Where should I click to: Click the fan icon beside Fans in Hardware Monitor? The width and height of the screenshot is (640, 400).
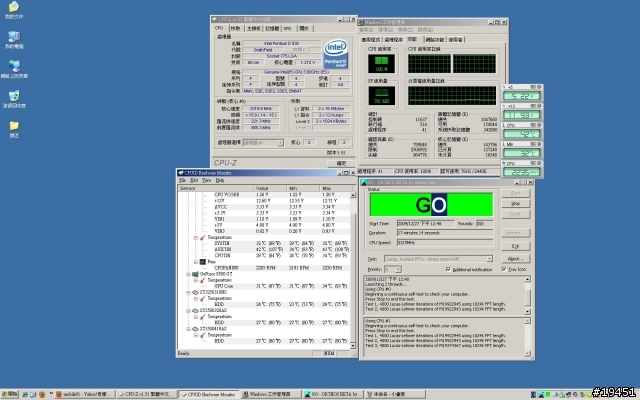(202, 262)
